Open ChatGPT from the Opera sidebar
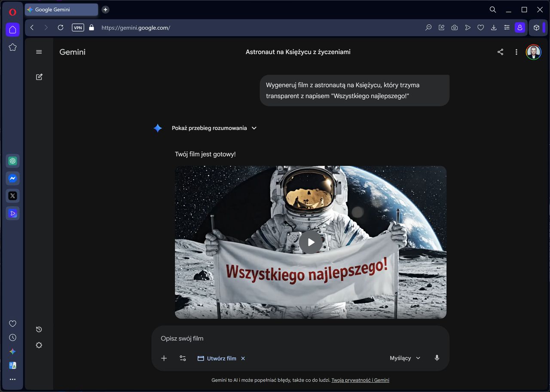Screen dimensions: 550x392 12,160
